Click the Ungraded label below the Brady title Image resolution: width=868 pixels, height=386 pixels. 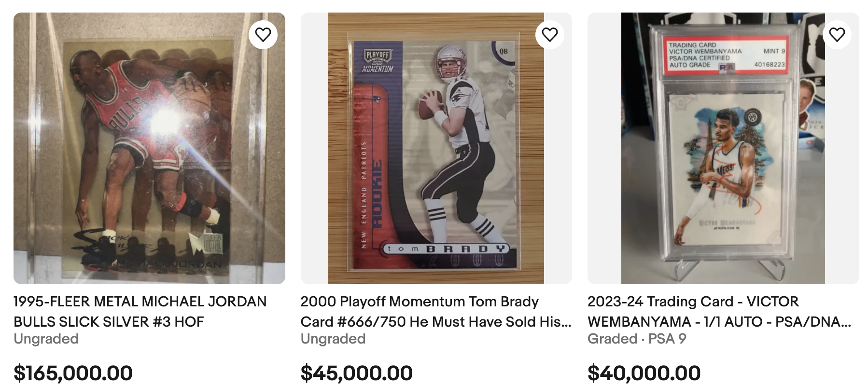(x=333, y=339)
